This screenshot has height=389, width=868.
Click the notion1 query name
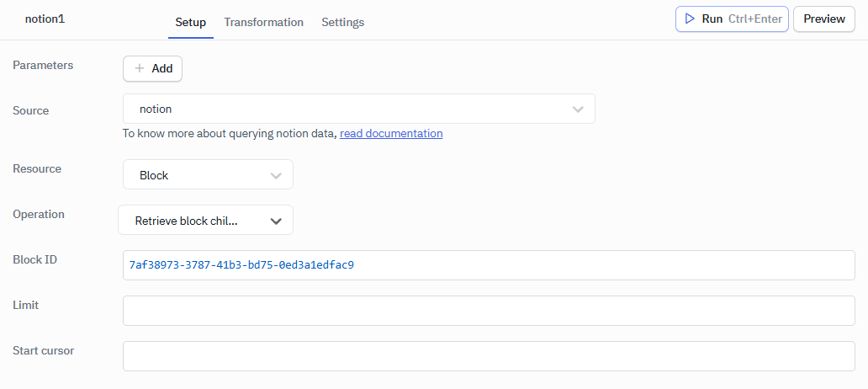point(45,18)
